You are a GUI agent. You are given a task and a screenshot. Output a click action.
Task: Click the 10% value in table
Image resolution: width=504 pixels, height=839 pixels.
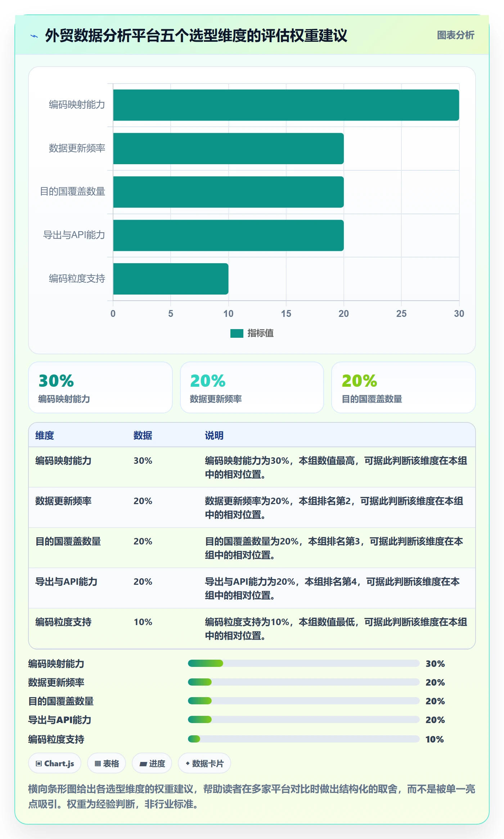[143, 622]
